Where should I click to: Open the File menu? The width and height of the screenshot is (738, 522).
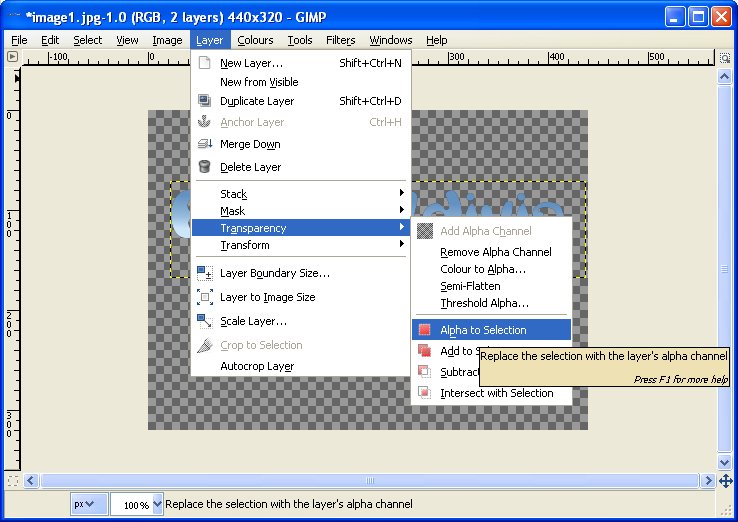click(x=19, y=40)
